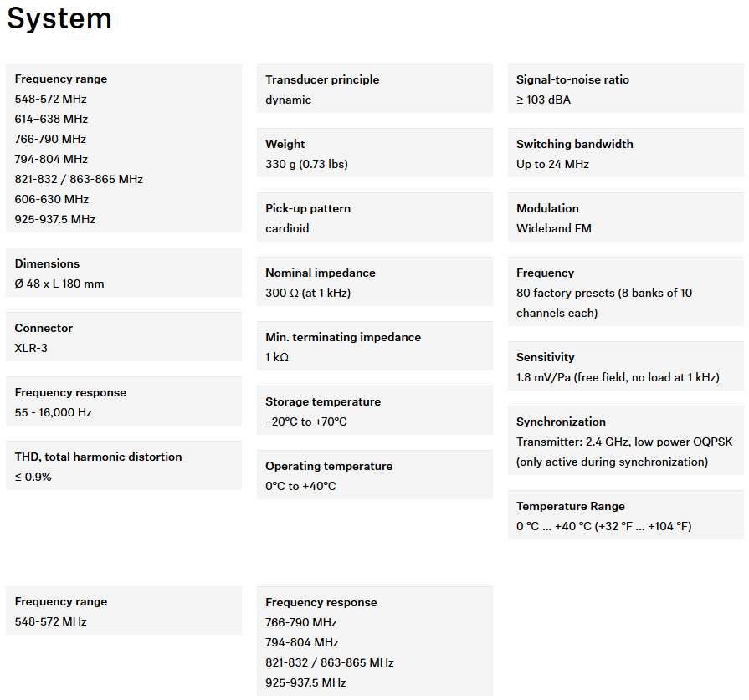Image resolution: width=749 pixels, height=700 pixels.
Task: Select the Switching bandwidth spec heading
Action: click(574, 144)
